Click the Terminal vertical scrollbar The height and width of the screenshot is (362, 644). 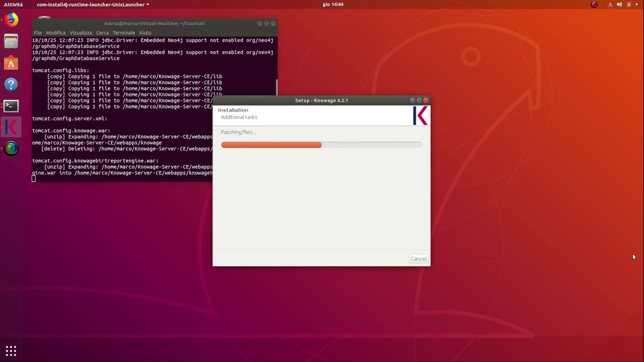277,87
